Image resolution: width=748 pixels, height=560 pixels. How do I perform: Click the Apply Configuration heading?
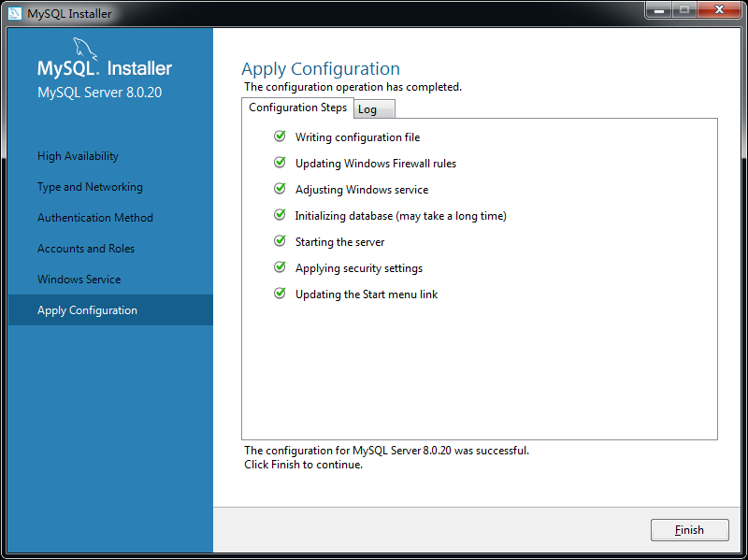pyautogui.click(x=321, y=69)
